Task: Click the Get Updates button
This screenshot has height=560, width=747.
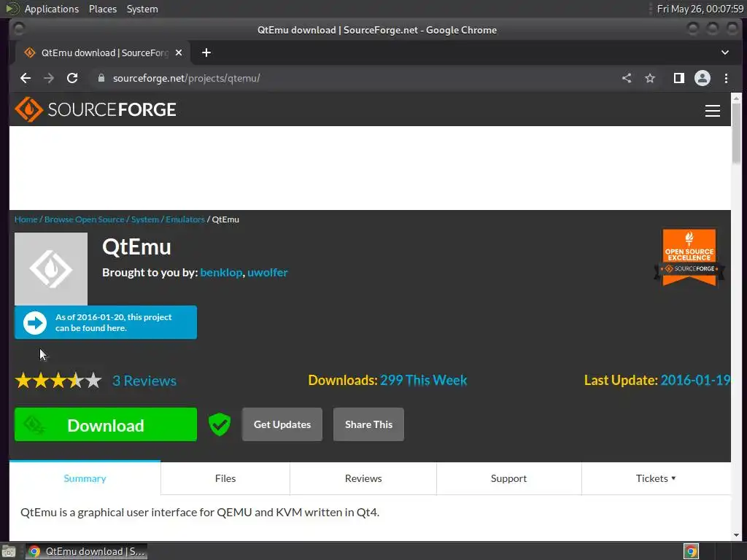Action: coord(282,424)
